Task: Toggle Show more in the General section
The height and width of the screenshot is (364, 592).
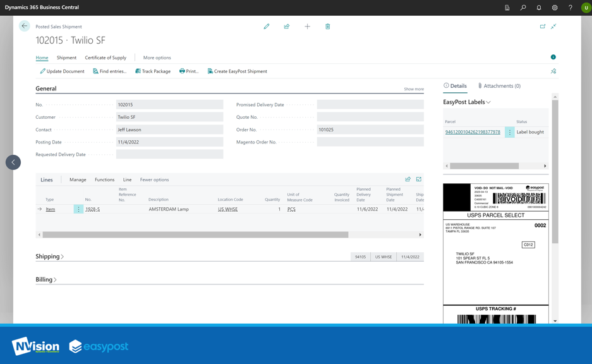Action: 413,88
